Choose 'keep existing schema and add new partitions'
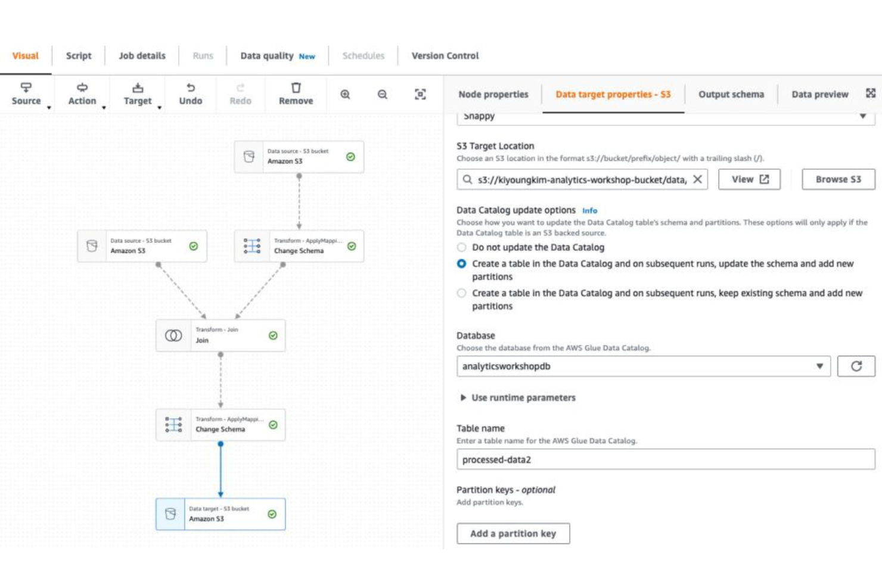This screenshot has height=588, width=882. [x=462, y=293]
